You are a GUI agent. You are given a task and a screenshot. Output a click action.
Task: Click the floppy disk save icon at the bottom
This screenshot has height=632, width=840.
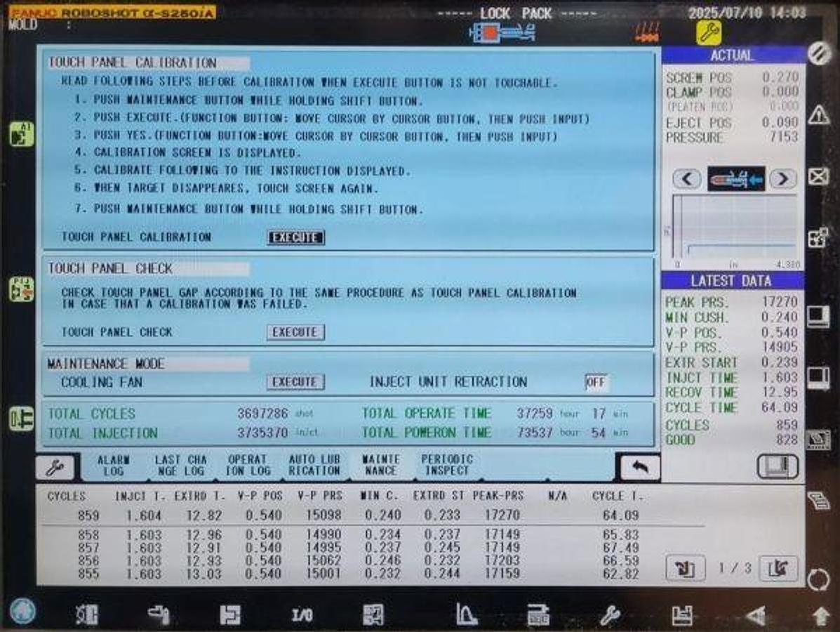(682, 616)
